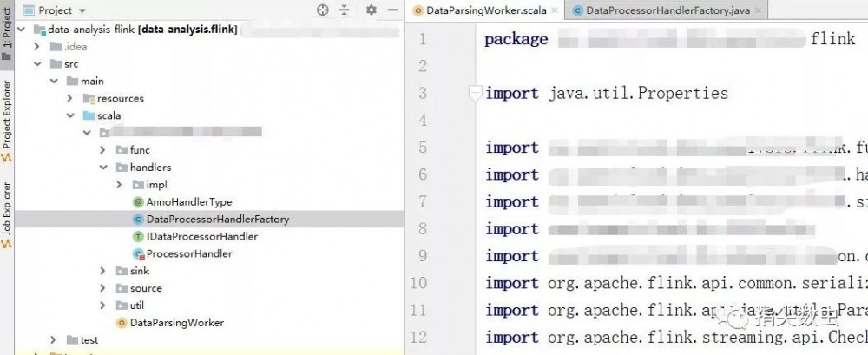Screen dimensions: 868x355
Task: Select the src folder icon
Action: 56,63
